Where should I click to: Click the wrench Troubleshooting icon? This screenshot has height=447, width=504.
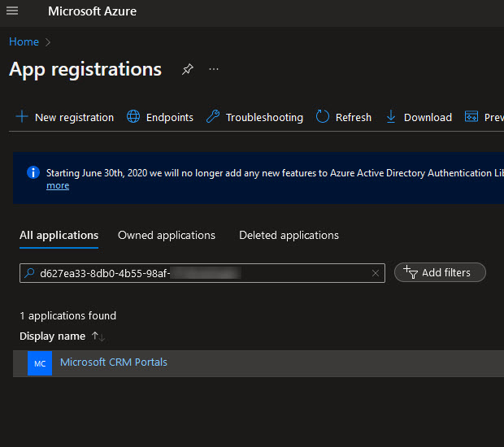tap(213, 116)
